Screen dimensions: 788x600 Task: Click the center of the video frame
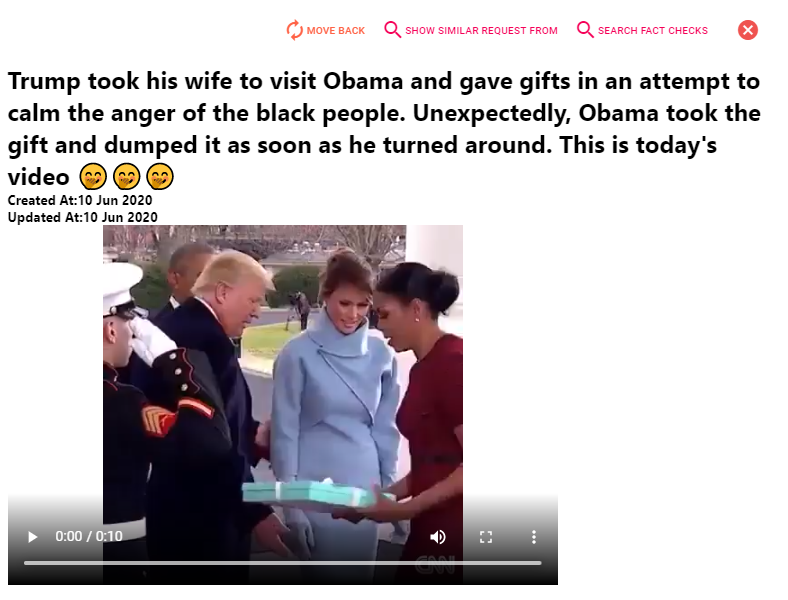click(x=282, y=405)
